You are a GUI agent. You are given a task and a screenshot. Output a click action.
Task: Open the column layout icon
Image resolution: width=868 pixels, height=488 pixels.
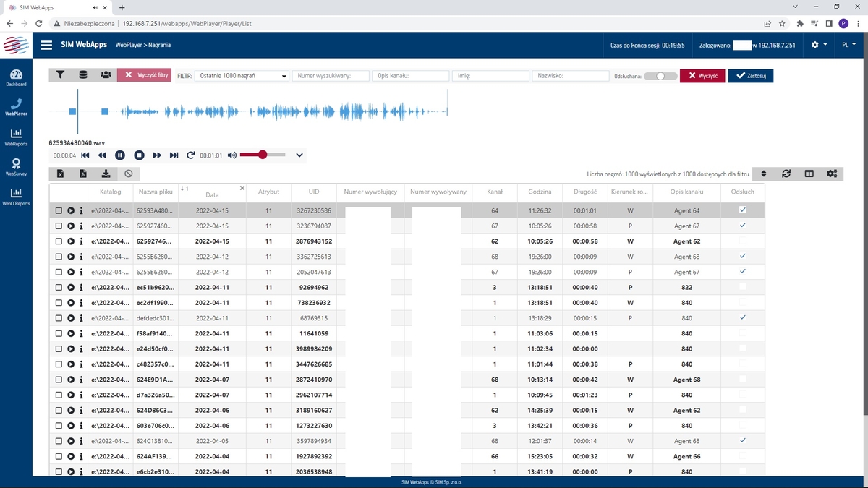[x=809, y=174]
